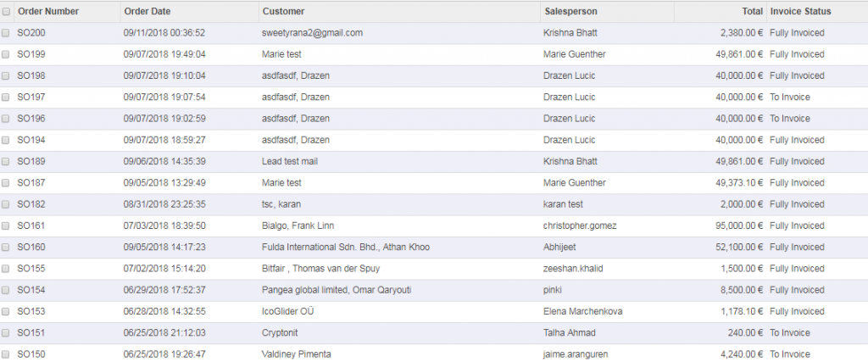Sort by the Order Number column header
The image size is (868, 362).
(48, 12)
